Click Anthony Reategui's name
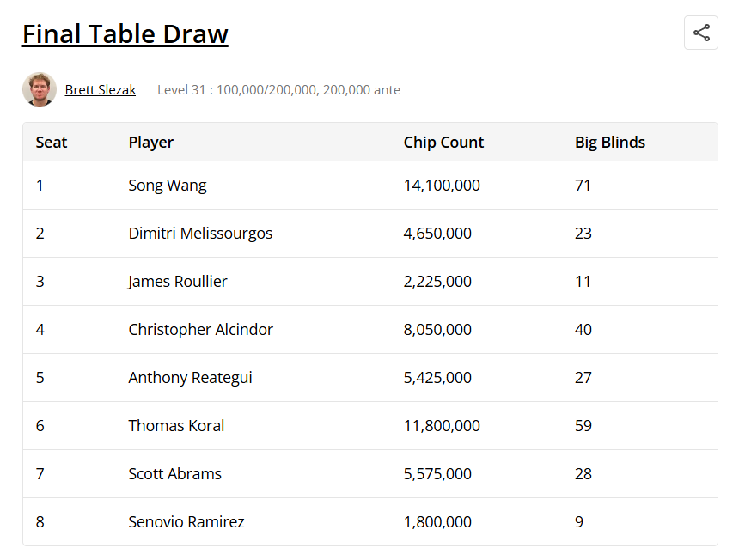This screenshot has width=739, height=560. coord(191,377)
